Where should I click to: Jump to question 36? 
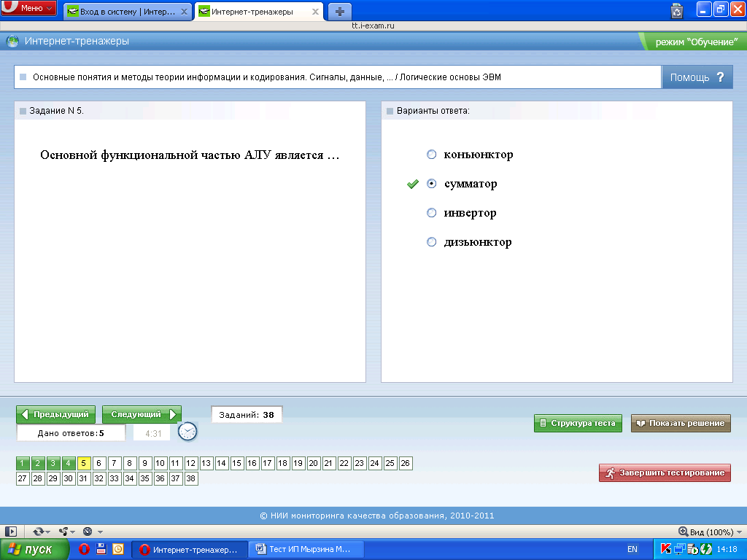160,478
